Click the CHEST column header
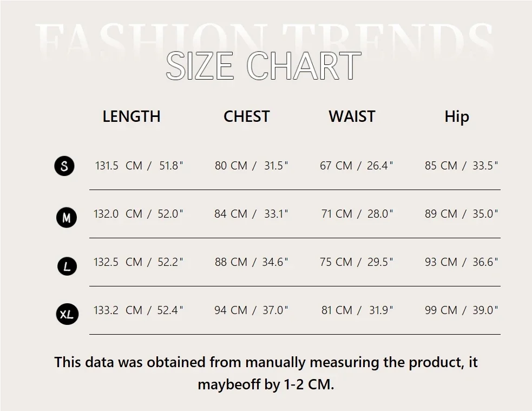This screenshot has width=532, height=411. tap(246, 116)
